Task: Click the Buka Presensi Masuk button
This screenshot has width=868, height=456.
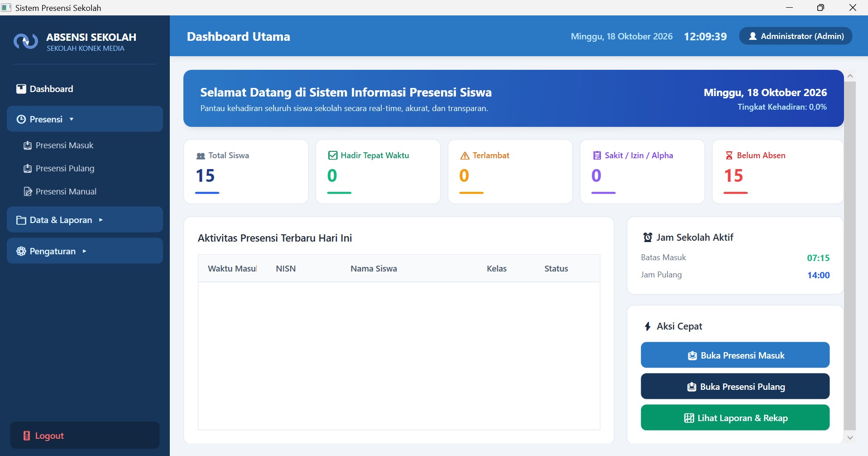Action: point(735,355)
